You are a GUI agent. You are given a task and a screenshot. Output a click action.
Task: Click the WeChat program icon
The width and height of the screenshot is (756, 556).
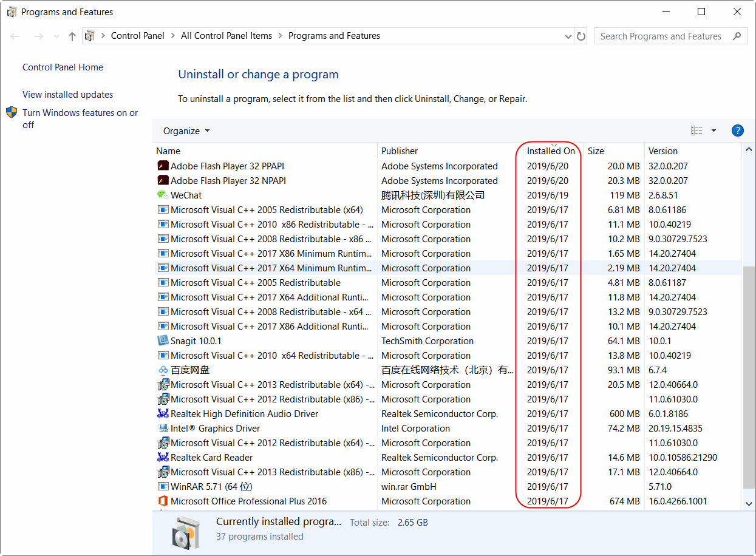pos(163,195)
